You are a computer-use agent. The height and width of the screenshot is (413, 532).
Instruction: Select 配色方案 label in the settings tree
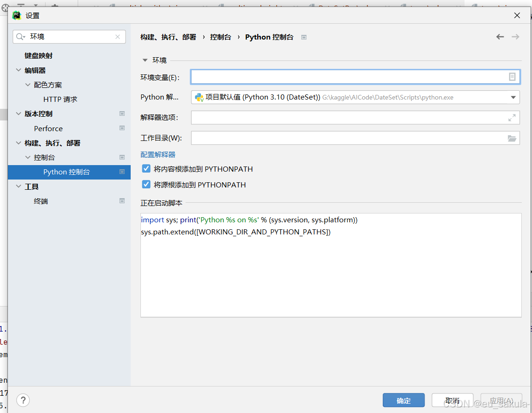(48, 85)
